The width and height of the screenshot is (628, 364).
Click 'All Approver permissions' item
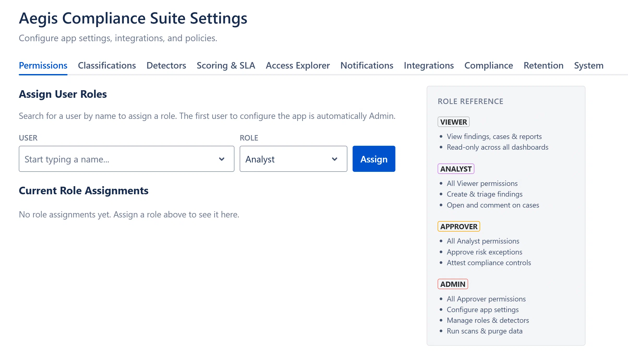(x=486, y=299)
